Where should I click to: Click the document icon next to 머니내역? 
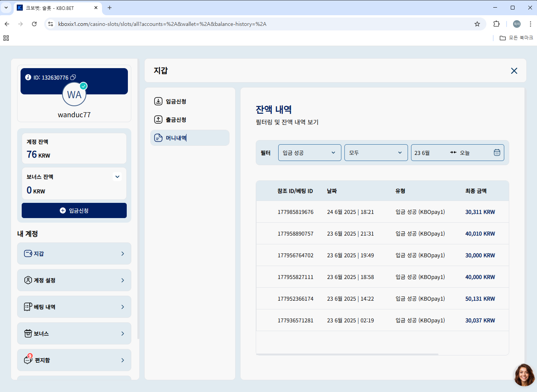(158, 138)
